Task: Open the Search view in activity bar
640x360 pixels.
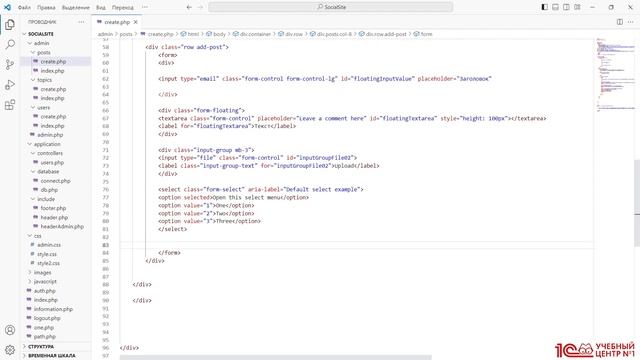Action: pyautogui.click(x=10, y=44)
